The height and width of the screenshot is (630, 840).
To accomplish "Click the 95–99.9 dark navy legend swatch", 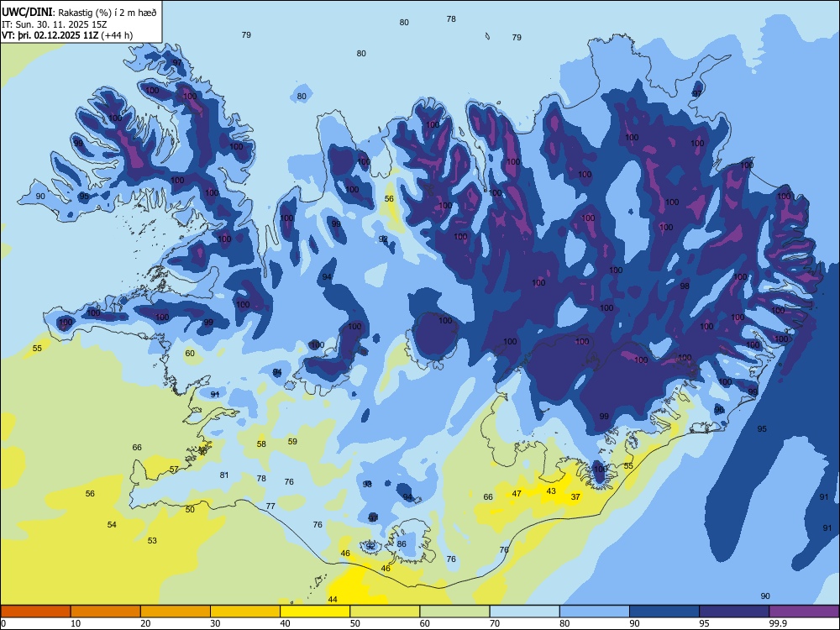I will point(734,612).
